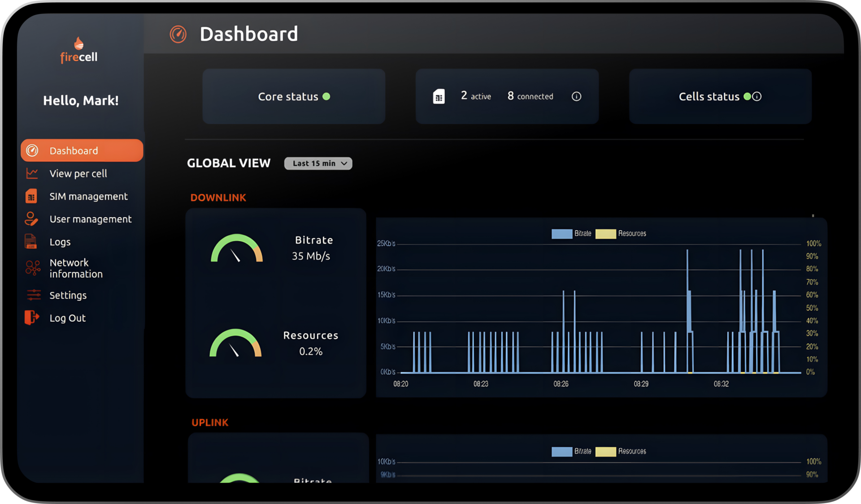
Task: Open SIM management via the SIM card icon
Action: [32, 196]
